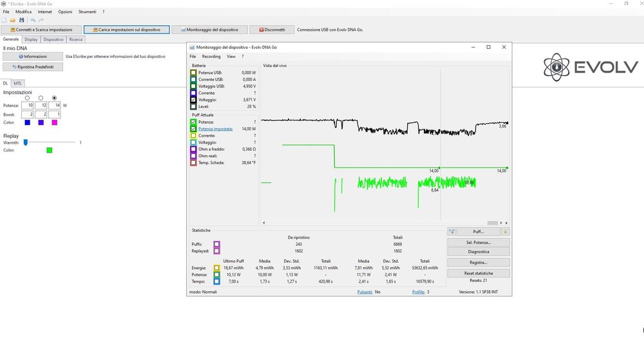This screenshot has width=644, height=338.
Task: Open Monitoraggio del dispositivo from the toolbar
Action: 209,30
